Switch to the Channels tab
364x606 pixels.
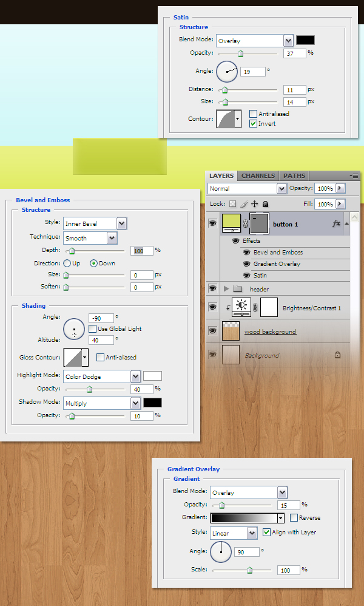tap(258, 175)
